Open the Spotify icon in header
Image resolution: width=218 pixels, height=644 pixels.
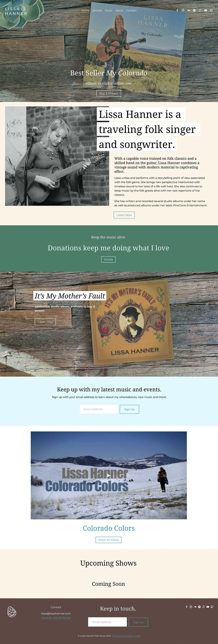(194, 11)
